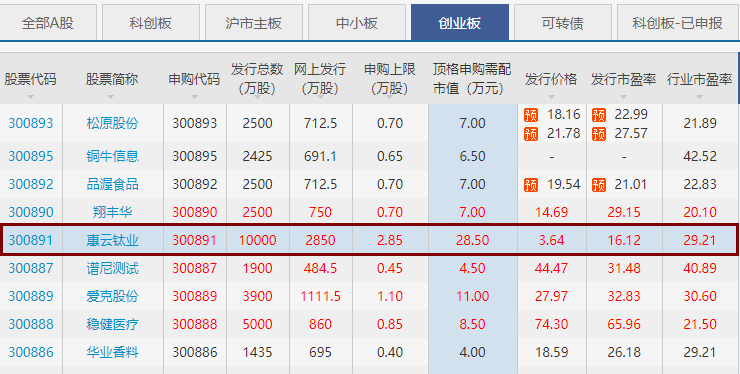The width and height of the screenshot is (740, 374).
Task: Select 华业香料 total issue 1435
Action: [x=257, y=353]
